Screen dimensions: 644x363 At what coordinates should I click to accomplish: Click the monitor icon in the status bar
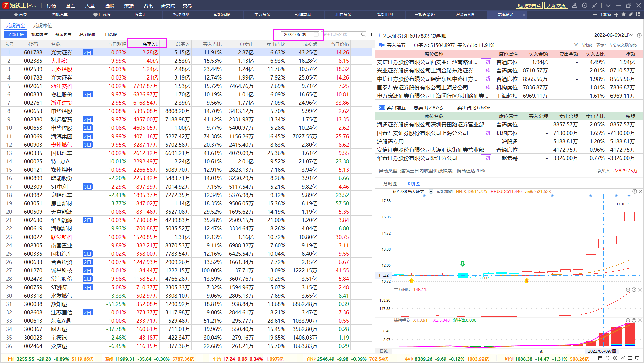[637, 358]
